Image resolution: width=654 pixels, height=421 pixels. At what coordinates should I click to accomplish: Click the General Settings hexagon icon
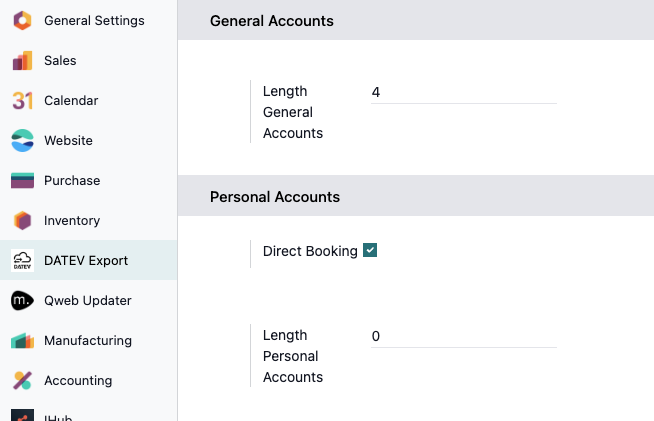click(23, 20)
